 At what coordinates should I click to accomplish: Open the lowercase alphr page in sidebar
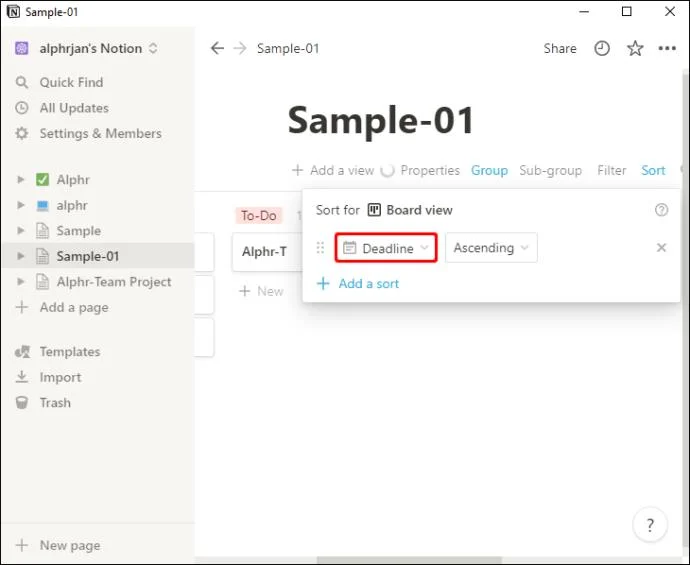72,205
